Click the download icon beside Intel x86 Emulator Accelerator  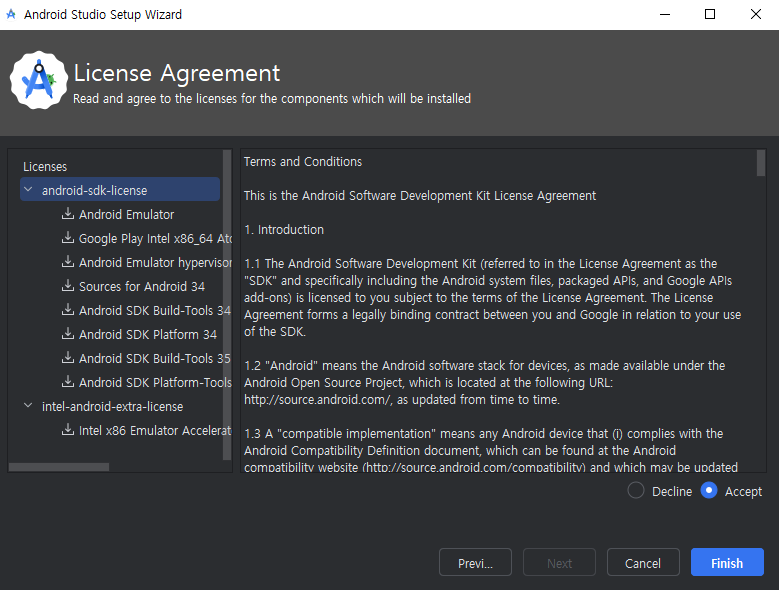[68, 429]
